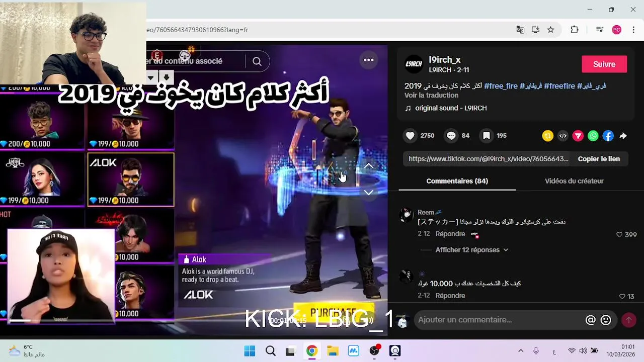This screenshot has height=362, width=644.
Task: Open the l9irch_x profile avatar
Action: click(x=414, y=64)
